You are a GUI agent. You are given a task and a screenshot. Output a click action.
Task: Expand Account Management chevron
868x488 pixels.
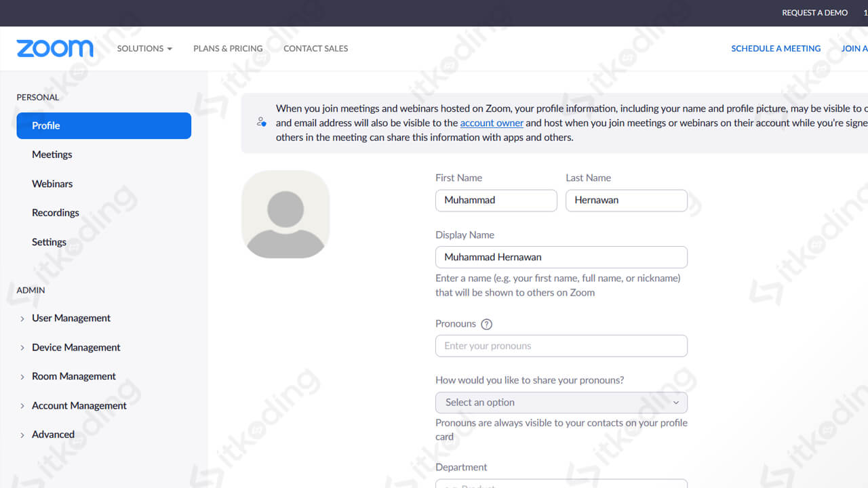click(x=22, y=406)
